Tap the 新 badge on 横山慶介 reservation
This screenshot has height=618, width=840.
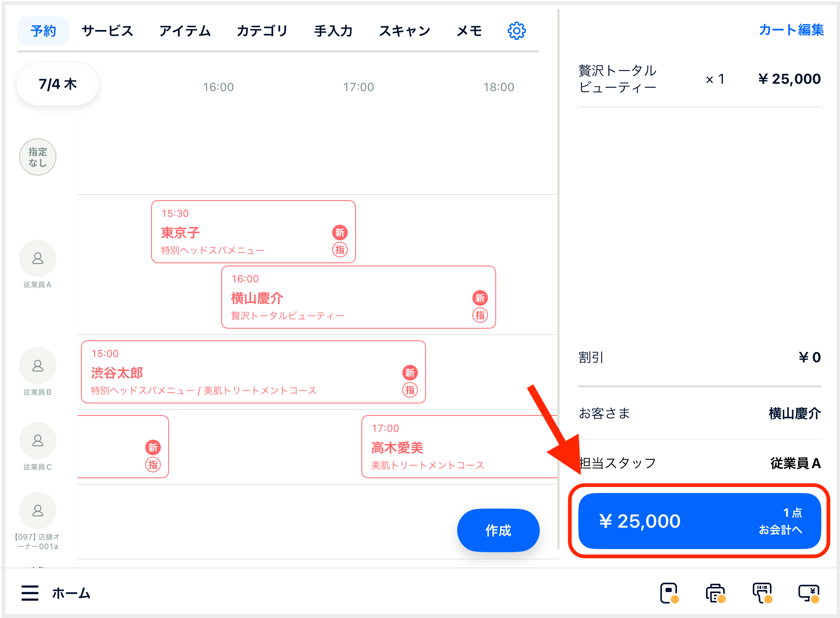pyautogui.click(x=480, y=298)
